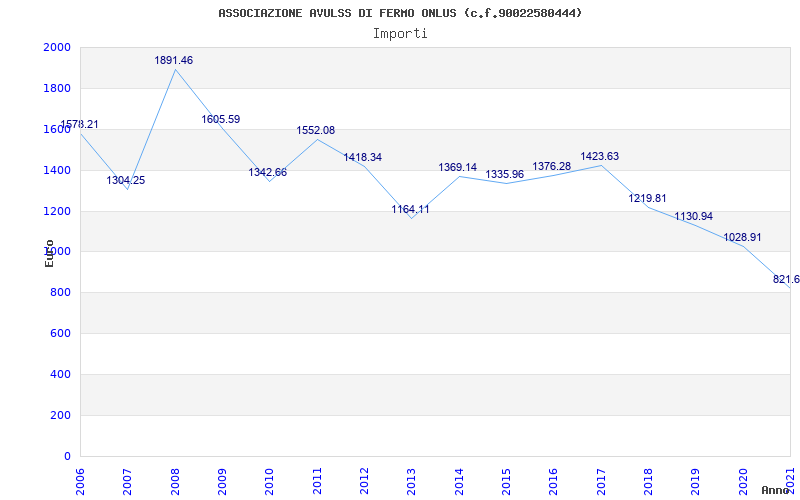Click the 2020 x-axis label
The height and width of the screenshot is (500, 800).
743,482
